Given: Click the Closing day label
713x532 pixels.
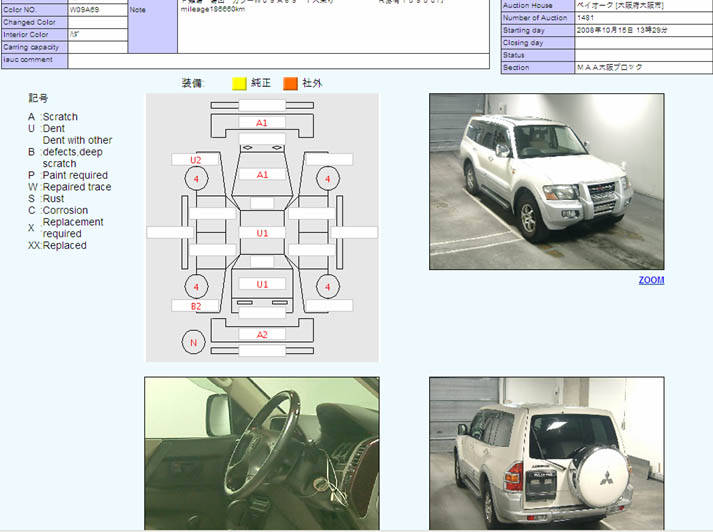Looking at the screenshot, I should (x=523, y=43).
